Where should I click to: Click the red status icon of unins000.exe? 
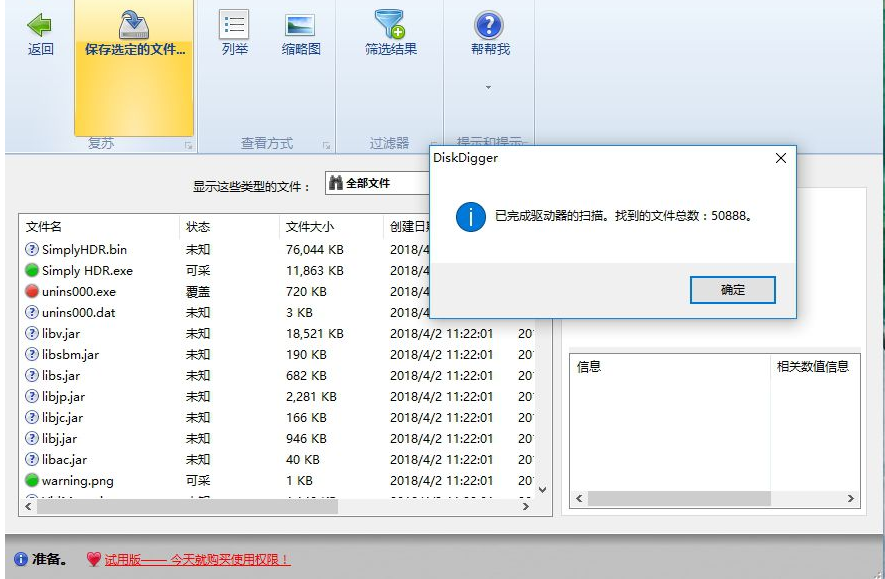[32, 291]
